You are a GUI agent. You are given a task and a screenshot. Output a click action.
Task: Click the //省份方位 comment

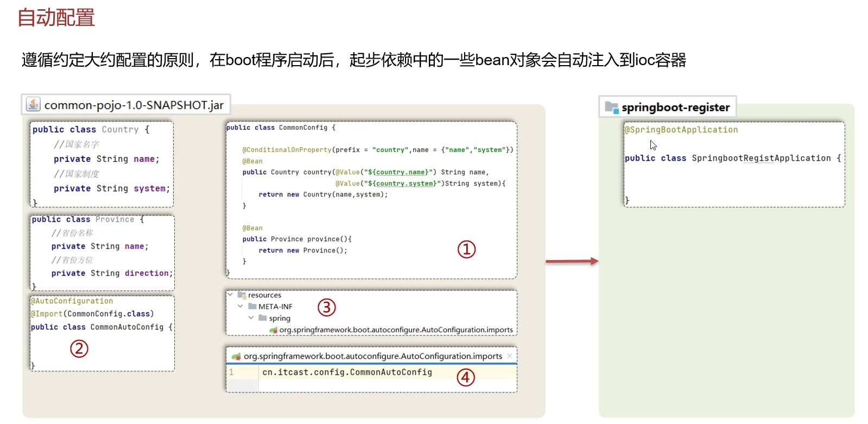[72, 260]
